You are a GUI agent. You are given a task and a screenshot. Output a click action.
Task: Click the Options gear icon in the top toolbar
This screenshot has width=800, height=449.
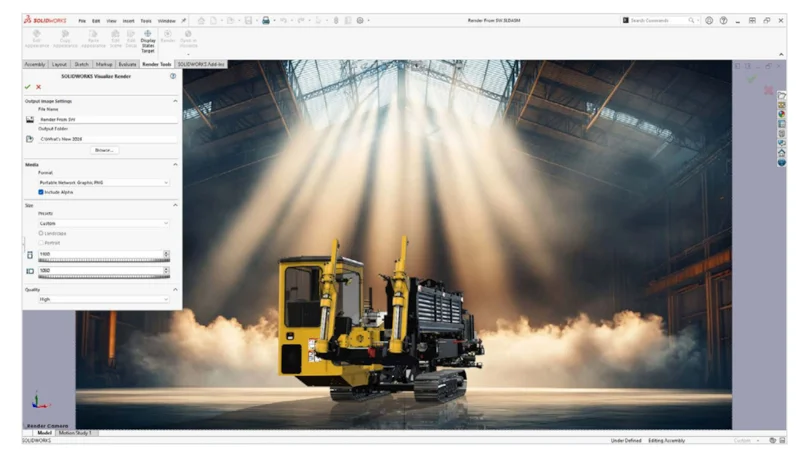(x=360, y=20)
